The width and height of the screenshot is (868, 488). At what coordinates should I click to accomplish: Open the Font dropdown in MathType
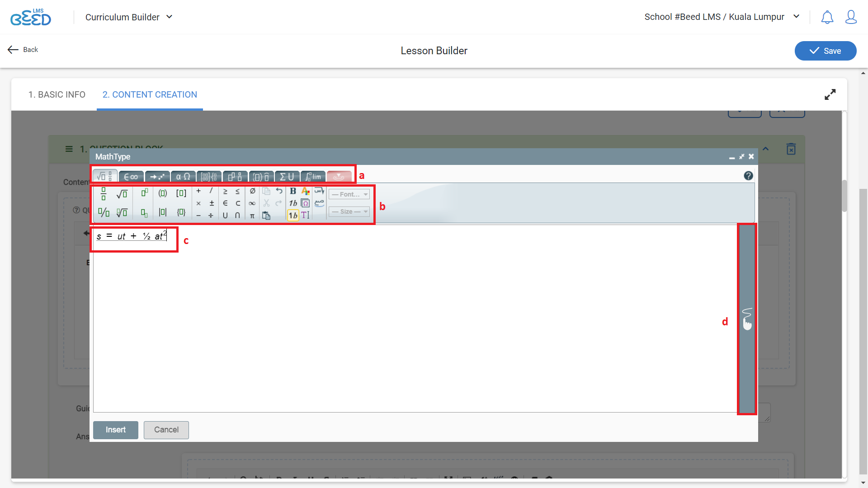click(x=349, y=194)
